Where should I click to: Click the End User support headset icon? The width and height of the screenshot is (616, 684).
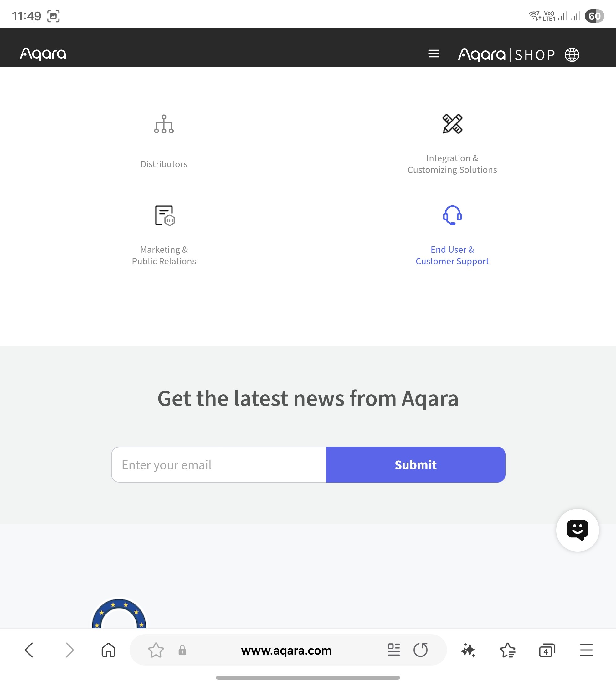click(x=452, y=215)
